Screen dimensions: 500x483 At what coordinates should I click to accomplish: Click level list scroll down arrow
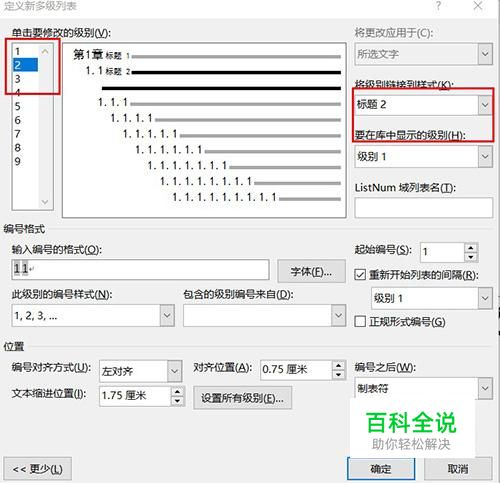45,202
